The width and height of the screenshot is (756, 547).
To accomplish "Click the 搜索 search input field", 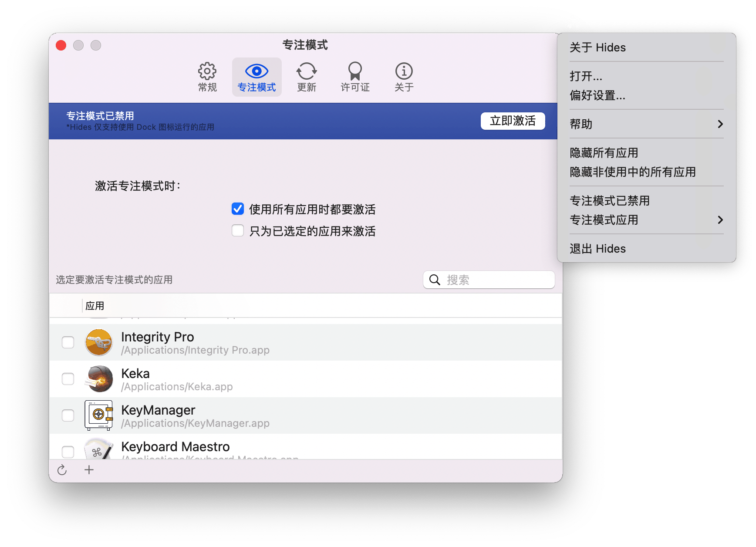I will point(489,280).
